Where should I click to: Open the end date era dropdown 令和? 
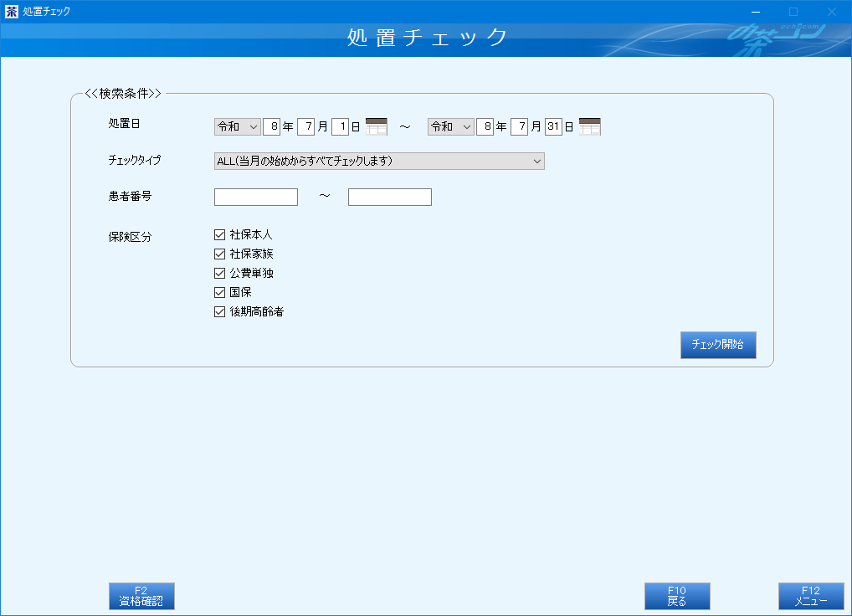coord(451,126)
